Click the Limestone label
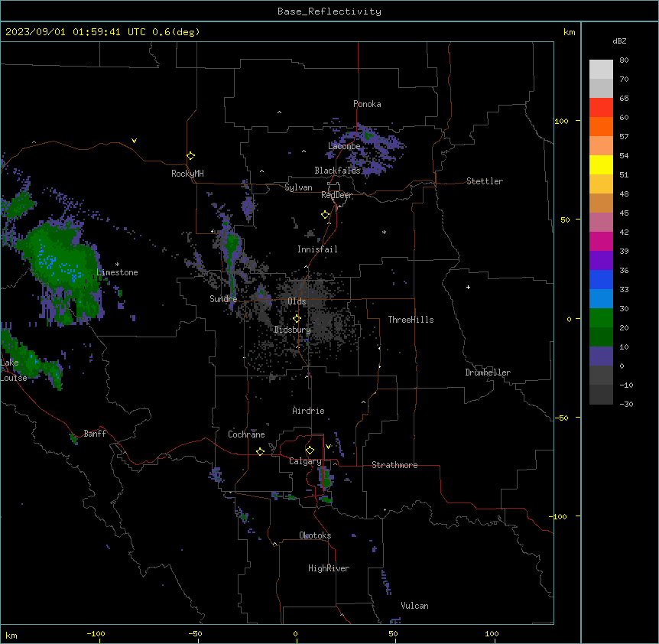The image size is (659, 644). pyautogui.click(x=117, y=272)
